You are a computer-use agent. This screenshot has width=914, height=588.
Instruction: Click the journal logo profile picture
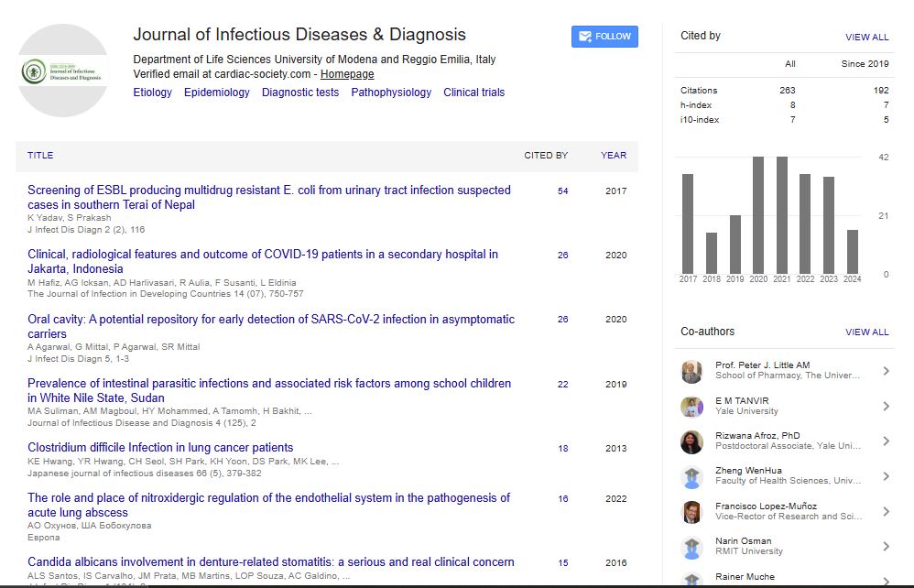(x=63, y=71)
